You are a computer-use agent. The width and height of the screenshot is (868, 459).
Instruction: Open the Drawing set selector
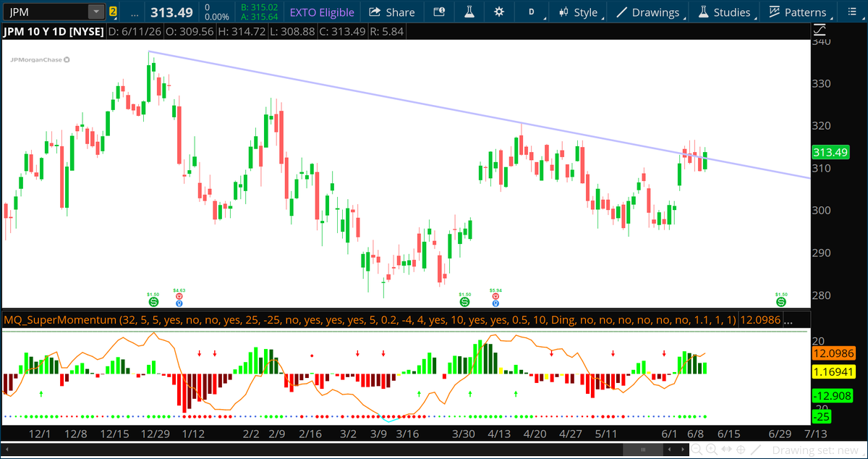click(816, 450)
